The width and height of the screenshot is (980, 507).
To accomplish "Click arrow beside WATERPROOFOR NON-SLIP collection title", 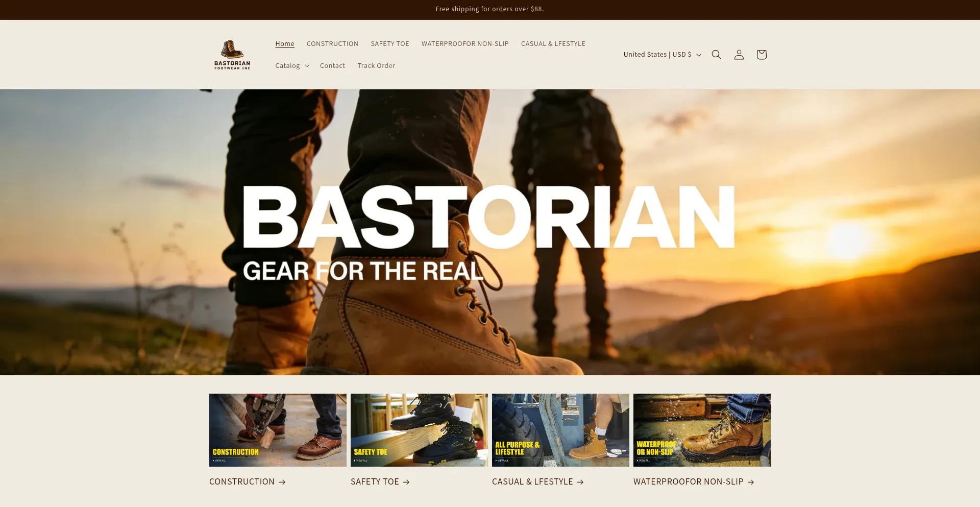I will coord(751,482).
